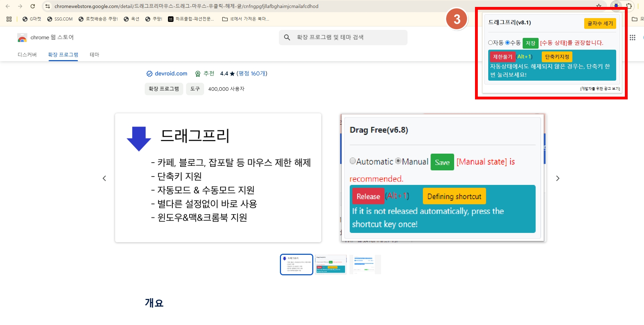Open the Extensions puzzle icon
644x325 pixels.
(x=629, y=6)
